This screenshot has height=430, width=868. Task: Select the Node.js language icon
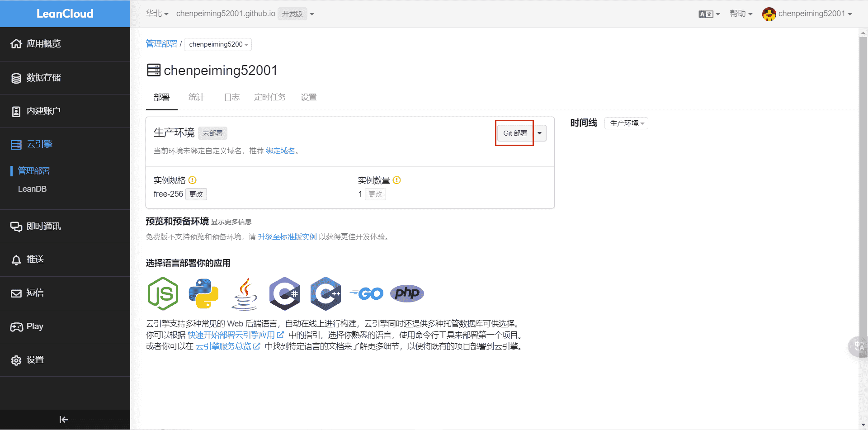163,293
